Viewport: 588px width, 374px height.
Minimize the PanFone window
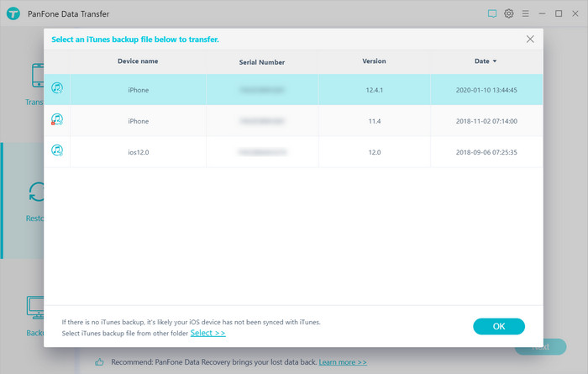click(542, 13)
